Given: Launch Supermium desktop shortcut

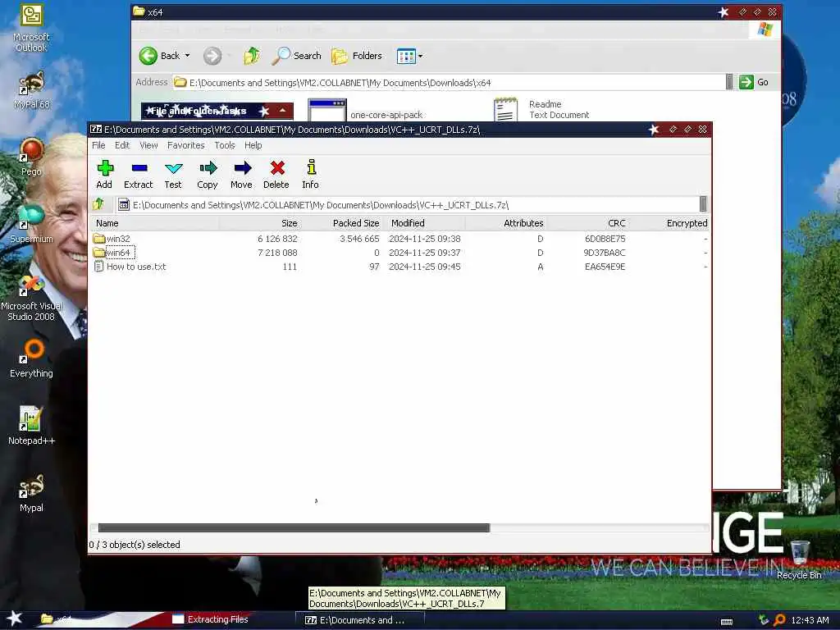Looking at the screenshot, I should tap(32, 224).
